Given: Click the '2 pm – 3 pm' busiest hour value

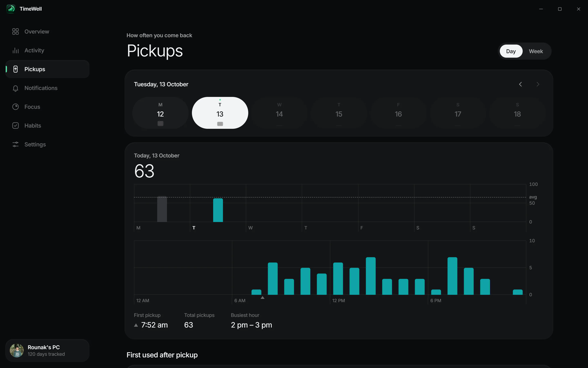Looking at the screenshot, I should (252, 325).
